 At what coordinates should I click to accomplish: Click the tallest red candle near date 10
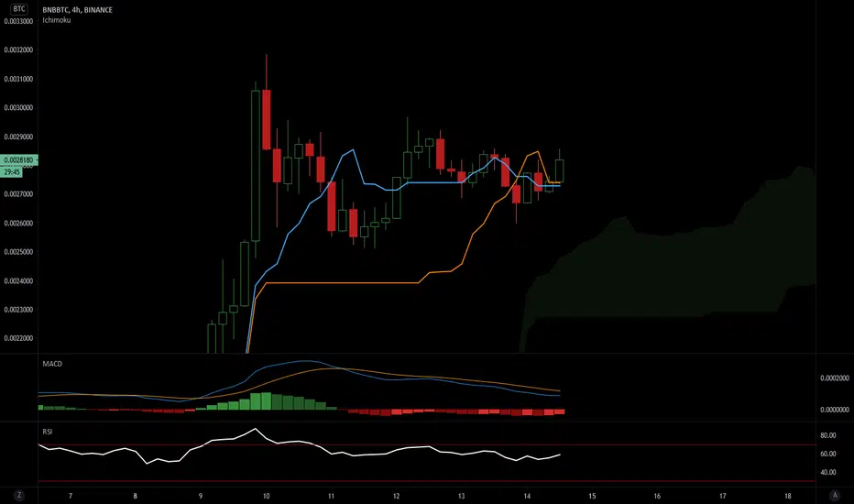tap(267, 120)
